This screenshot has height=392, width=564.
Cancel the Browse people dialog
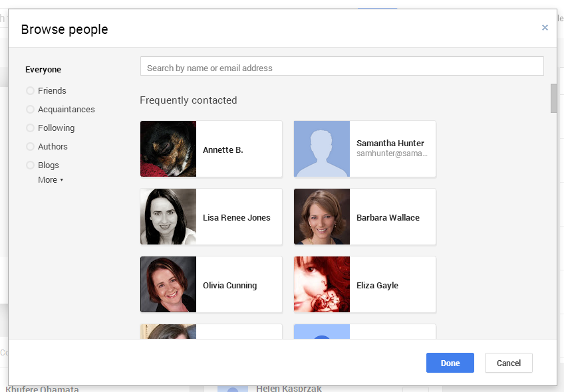pos(508,363)
